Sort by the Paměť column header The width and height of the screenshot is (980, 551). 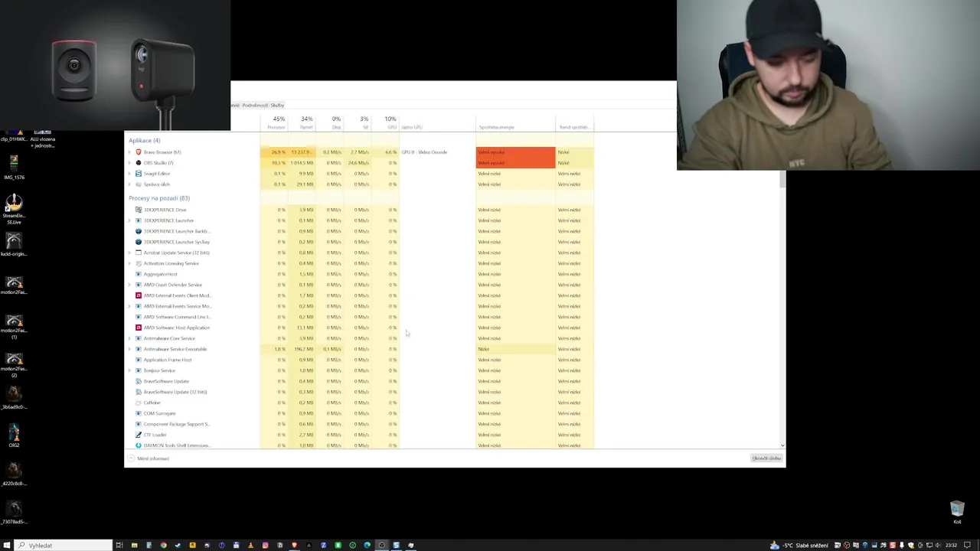[303, 122]
